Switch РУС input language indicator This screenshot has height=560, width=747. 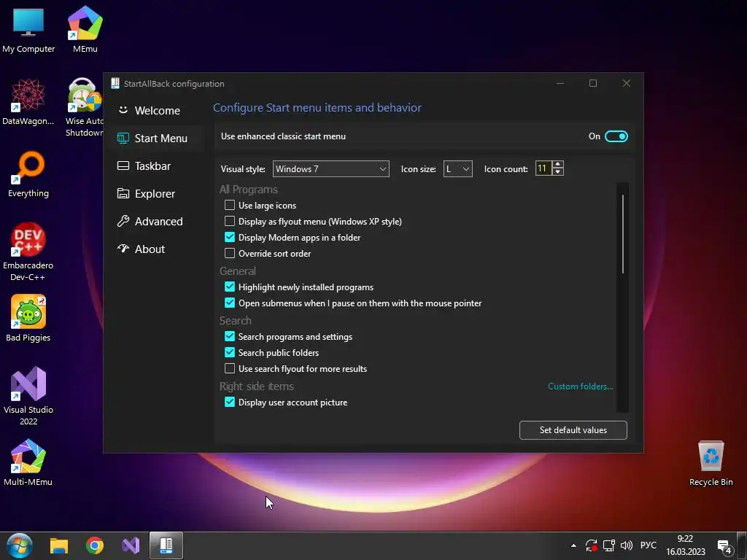pos(649,545)
